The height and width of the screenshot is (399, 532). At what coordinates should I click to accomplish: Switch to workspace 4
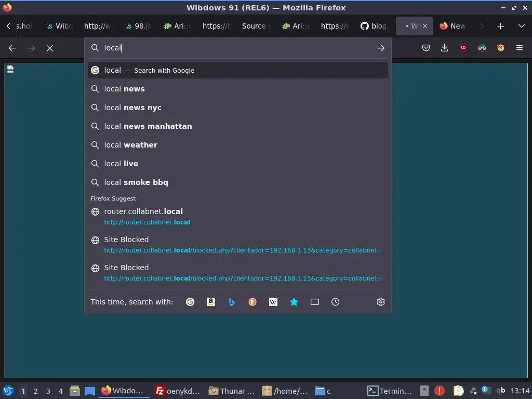point(61,391)
